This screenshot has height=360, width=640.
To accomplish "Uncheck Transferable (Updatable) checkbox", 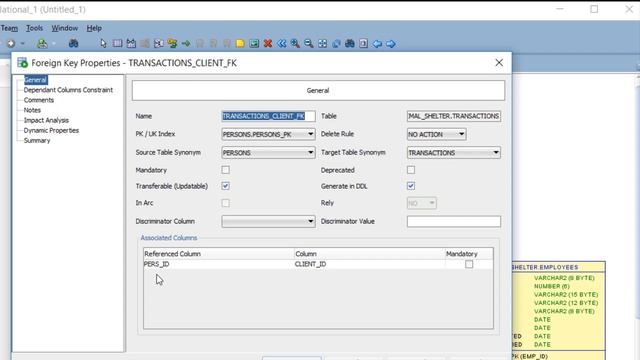I will (x=225, y=186).
